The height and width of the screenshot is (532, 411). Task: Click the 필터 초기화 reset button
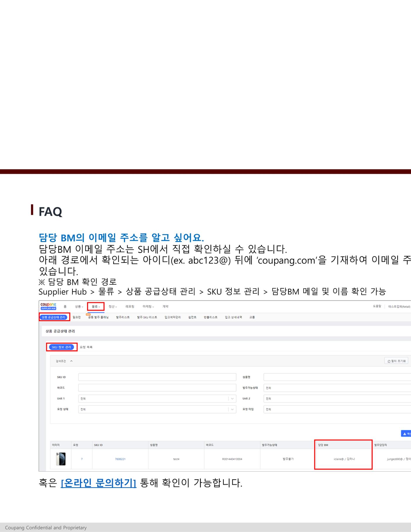pyautogui.click(x=396, y=361)
